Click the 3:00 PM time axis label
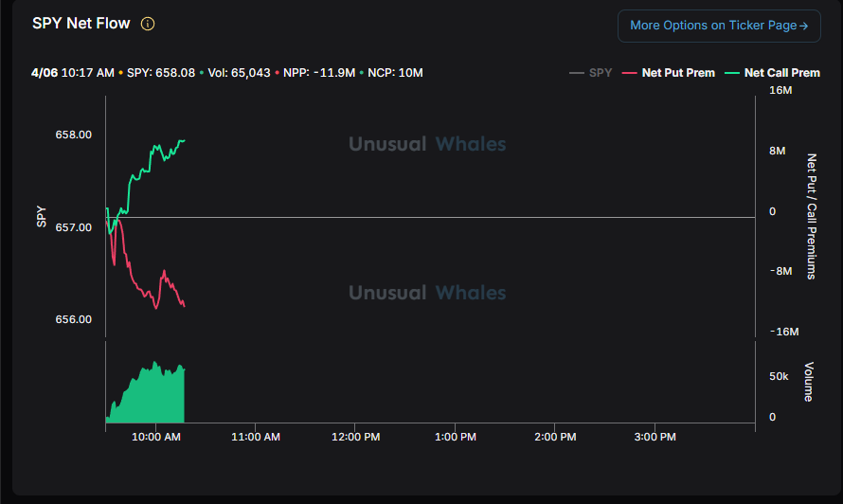843x504 pixels. point(655,437)
